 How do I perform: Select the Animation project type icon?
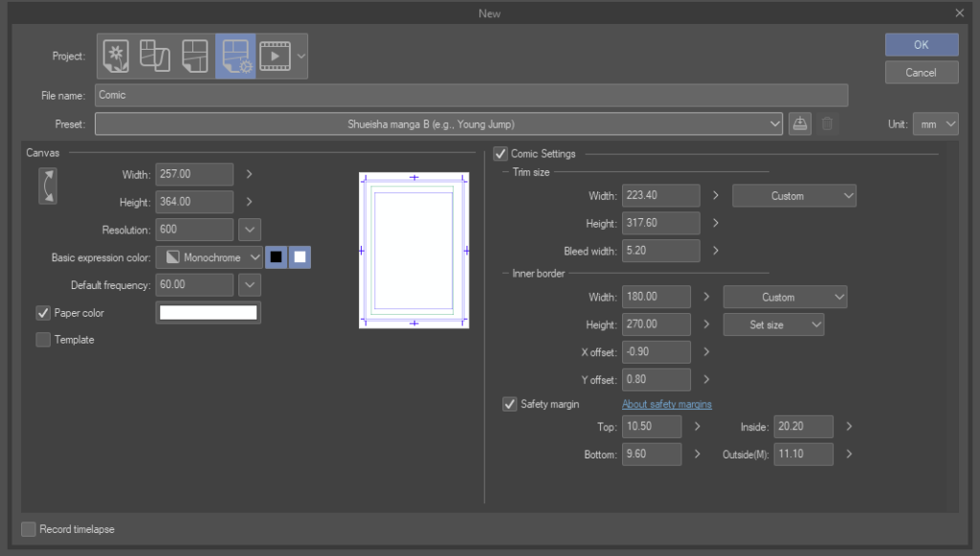click(x=275, y=56)
